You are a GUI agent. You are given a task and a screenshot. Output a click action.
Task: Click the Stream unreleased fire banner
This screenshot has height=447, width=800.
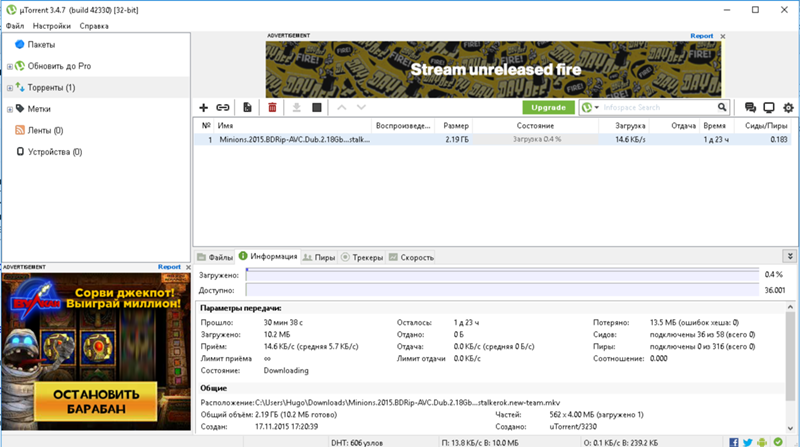[x=493, y=69]
